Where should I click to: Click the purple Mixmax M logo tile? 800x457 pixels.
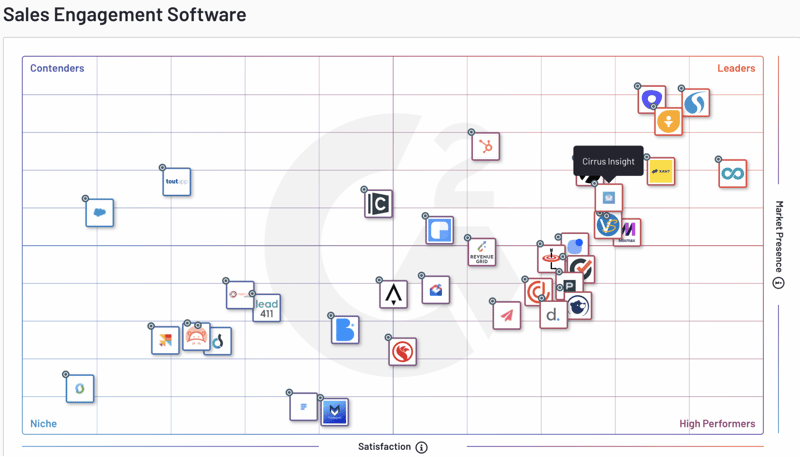pos(630,232)
